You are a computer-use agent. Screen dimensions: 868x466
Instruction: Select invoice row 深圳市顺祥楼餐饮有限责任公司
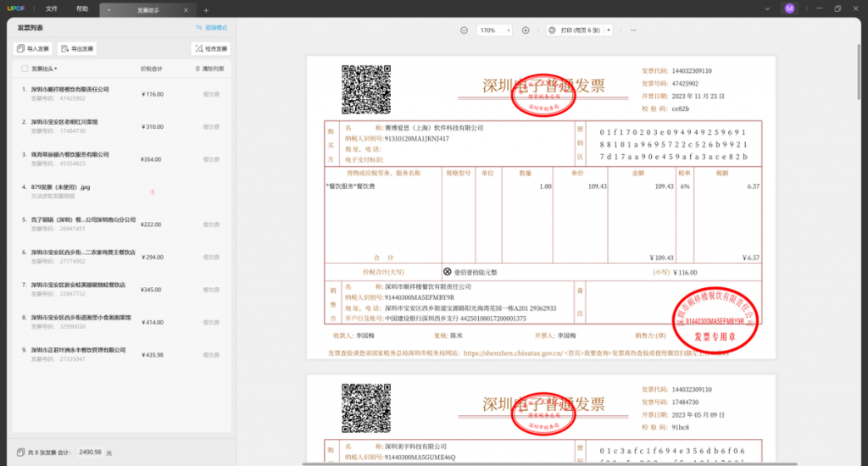122,93
